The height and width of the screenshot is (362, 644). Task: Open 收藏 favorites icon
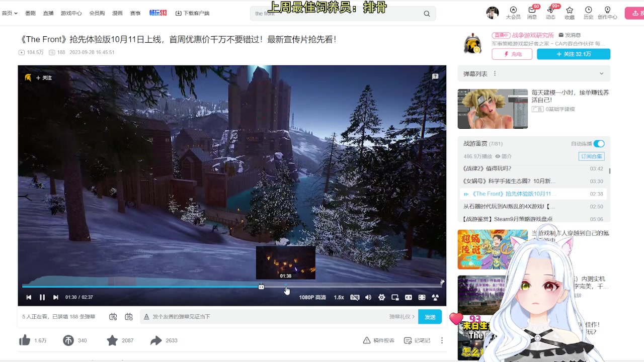pyautogui.click(x=570, y=13)
